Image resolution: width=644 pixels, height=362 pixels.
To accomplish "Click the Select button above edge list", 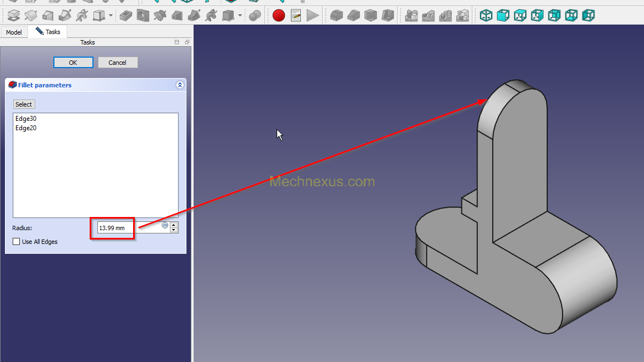I will (24, 104).
